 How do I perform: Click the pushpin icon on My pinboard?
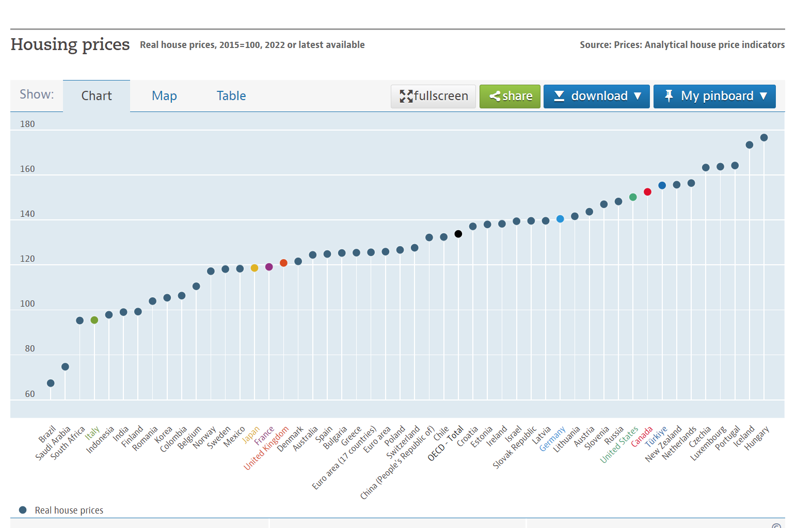point(669,96)
